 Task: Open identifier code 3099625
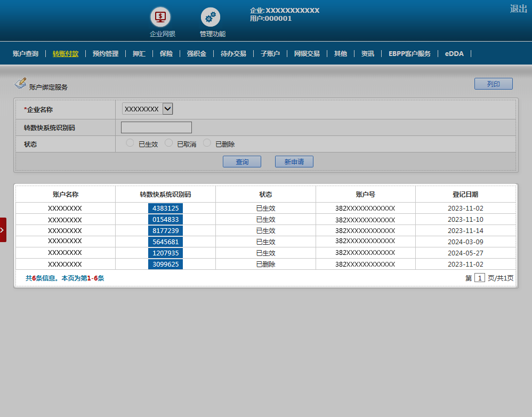click(x=165, y=264)
